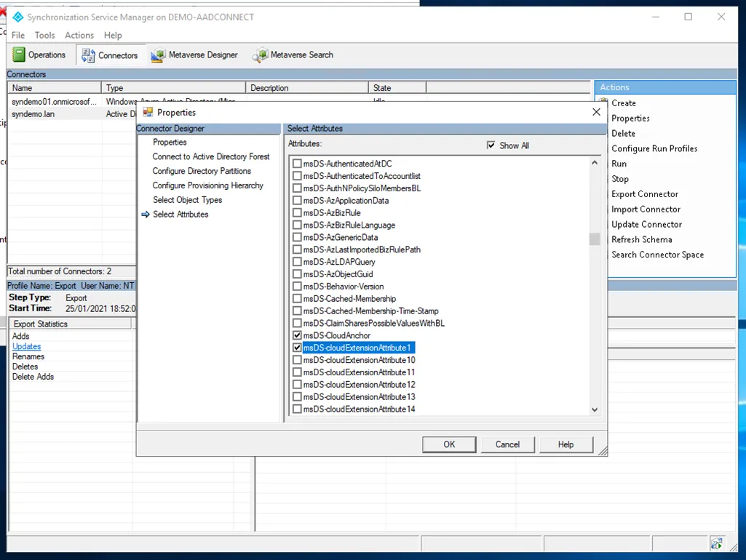Uncheck the msDS-CloudAnchor attribute
Viewport: 746px width, 560px height.
point(297,335)
